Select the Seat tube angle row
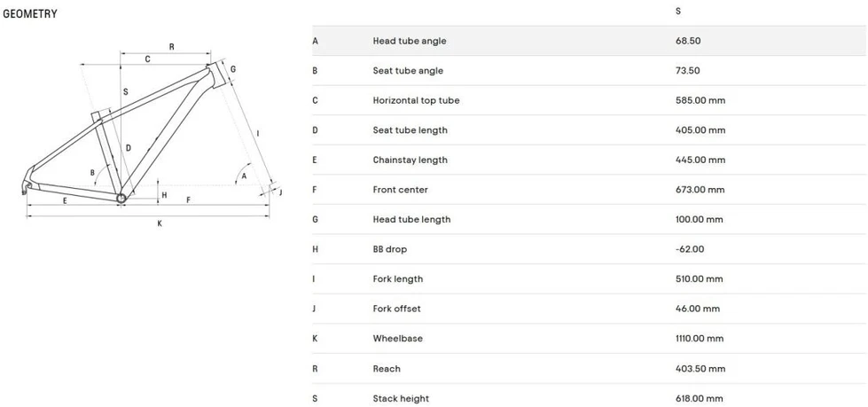Screen dimensions: 868x407 click(x=590, y=71)
